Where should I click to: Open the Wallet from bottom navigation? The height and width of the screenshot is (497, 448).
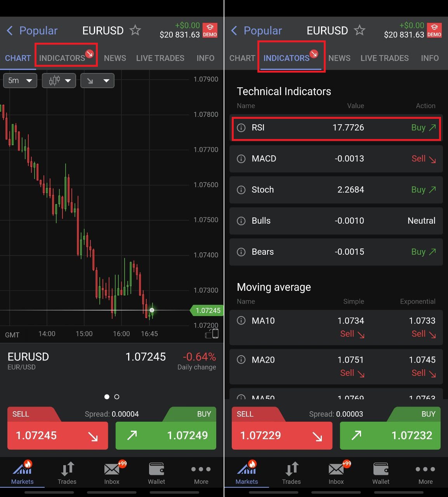(156, 472)
